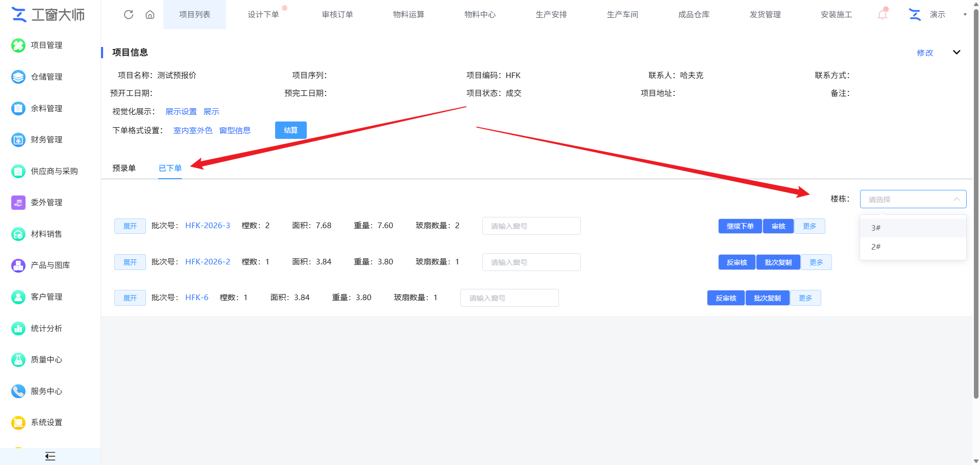Click the 修改 link in project info
Screen dimensions: 980x465
coord(925,53)
